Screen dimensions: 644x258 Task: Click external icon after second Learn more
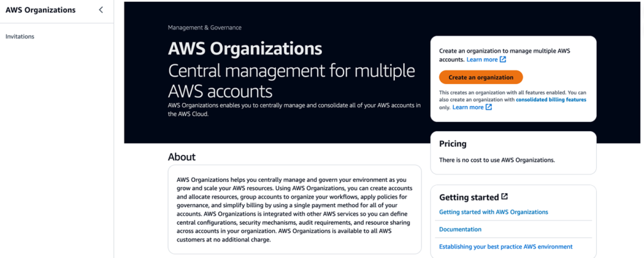489,107
